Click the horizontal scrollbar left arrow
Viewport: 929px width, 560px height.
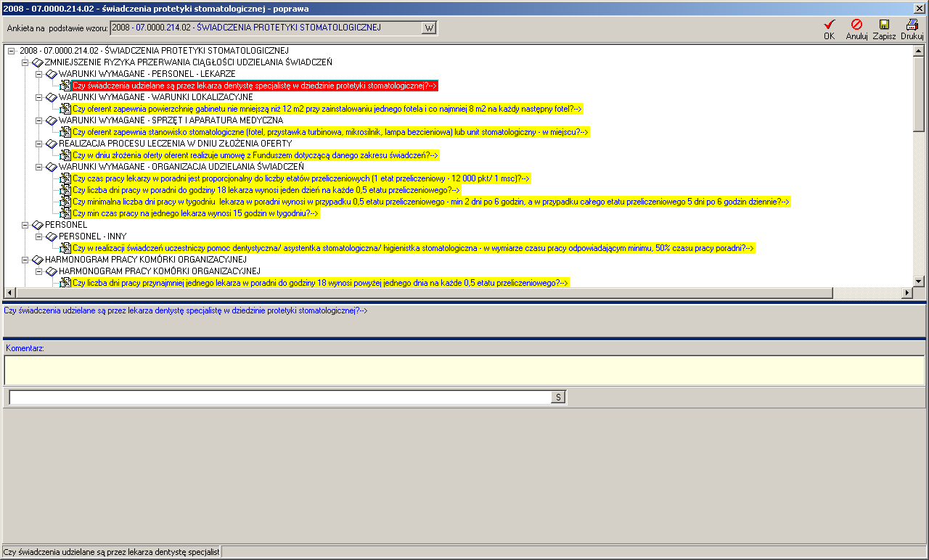click(10, 292)
